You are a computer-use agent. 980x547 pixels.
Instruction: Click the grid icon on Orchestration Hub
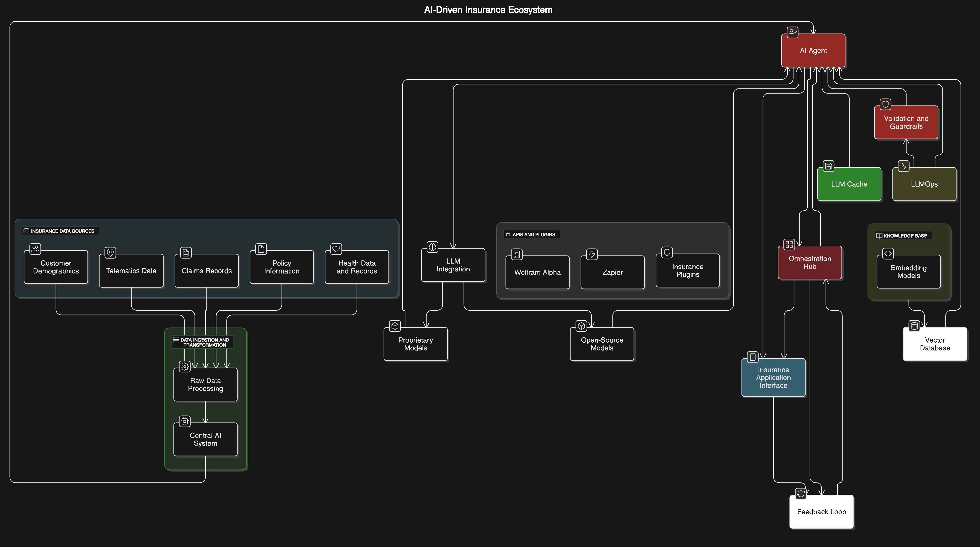pyautogui.click(x=789, y=244)
